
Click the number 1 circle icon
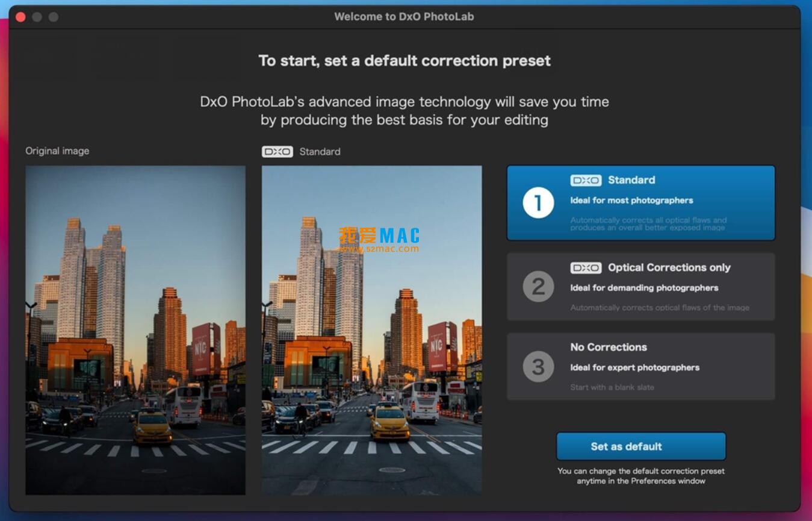(538, 203)
